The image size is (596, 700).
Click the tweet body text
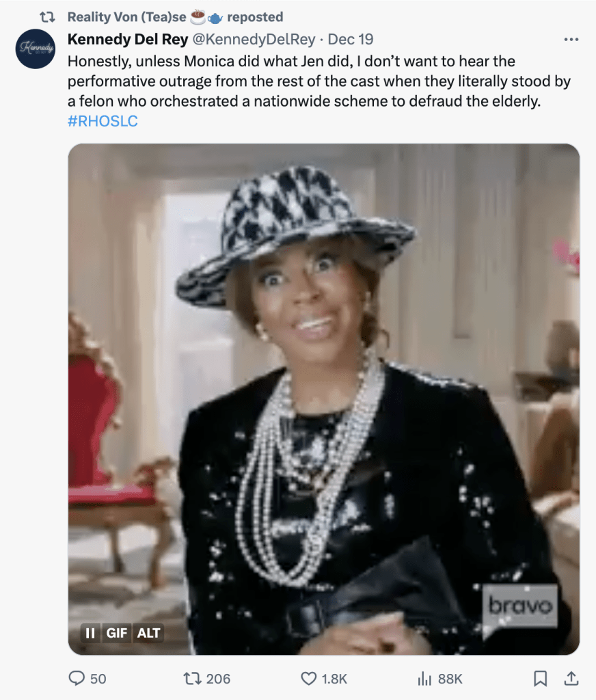click(319, 81)
